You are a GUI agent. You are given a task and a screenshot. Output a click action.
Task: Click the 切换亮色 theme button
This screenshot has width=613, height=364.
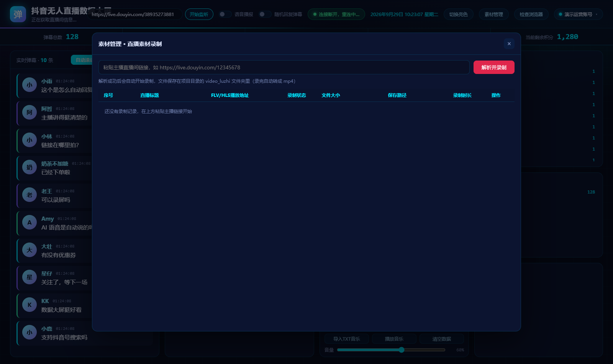pos(459,14)
